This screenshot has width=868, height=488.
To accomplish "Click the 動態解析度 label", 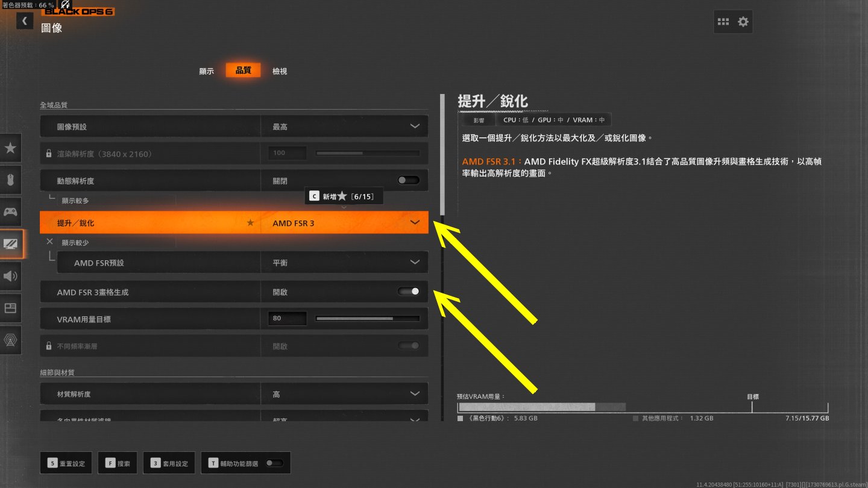I will pos(75,181).
